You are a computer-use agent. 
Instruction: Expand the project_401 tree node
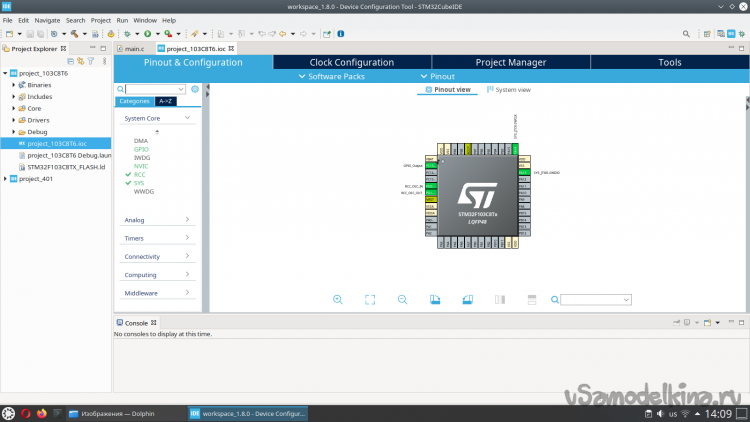[x=6, y=179]
